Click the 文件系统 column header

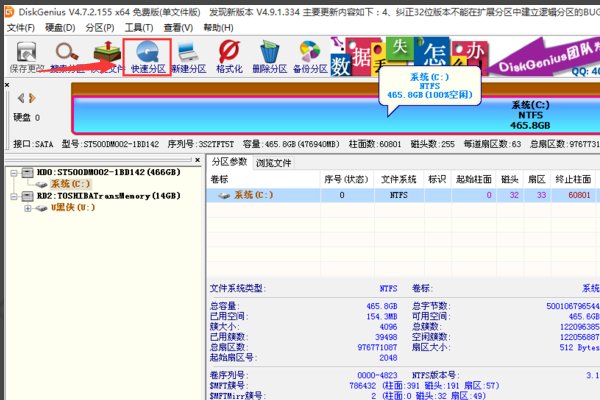(x=398, y=179)
